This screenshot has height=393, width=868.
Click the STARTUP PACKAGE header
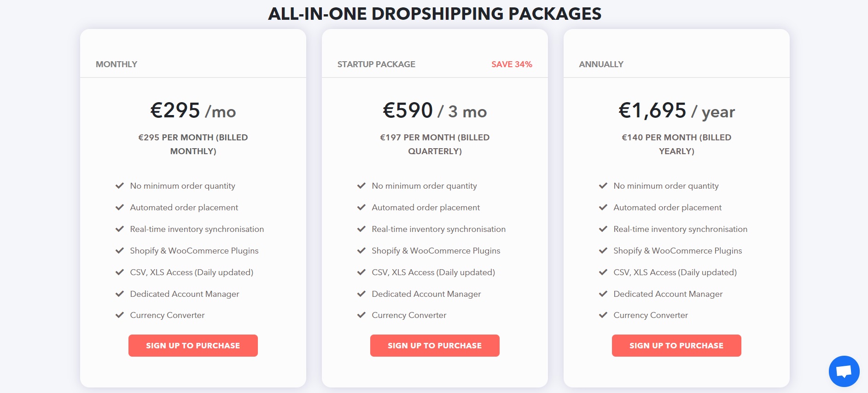coord(376,64)
